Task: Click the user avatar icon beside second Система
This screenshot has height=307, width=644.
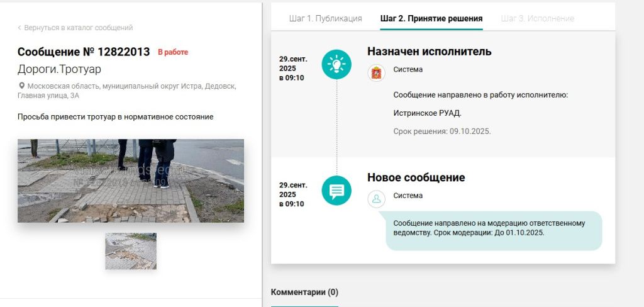Action: tap(376, 199)
